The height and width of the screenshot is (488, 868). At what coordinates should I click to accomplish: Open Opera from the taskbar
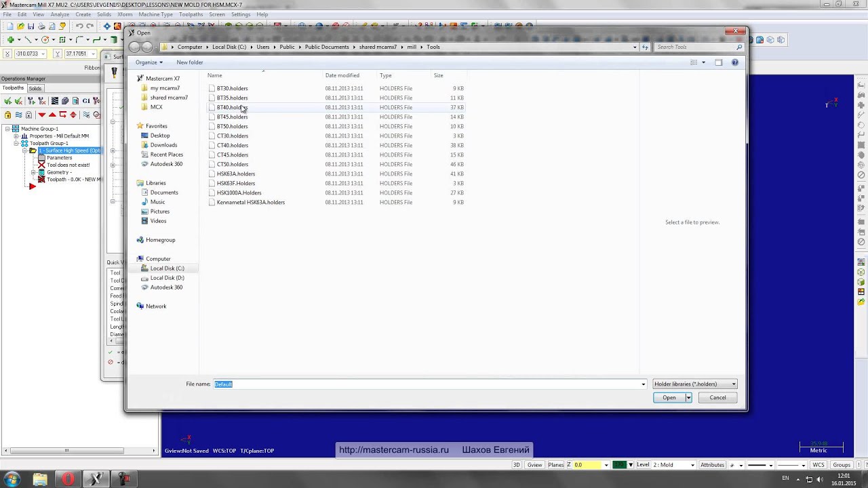tap(68, 479)
